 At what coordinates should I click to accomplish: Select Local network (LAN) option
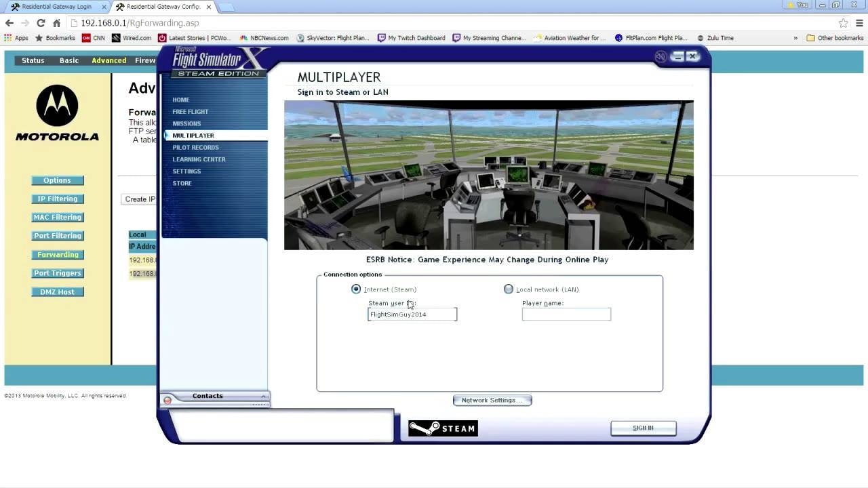point(509,289)
